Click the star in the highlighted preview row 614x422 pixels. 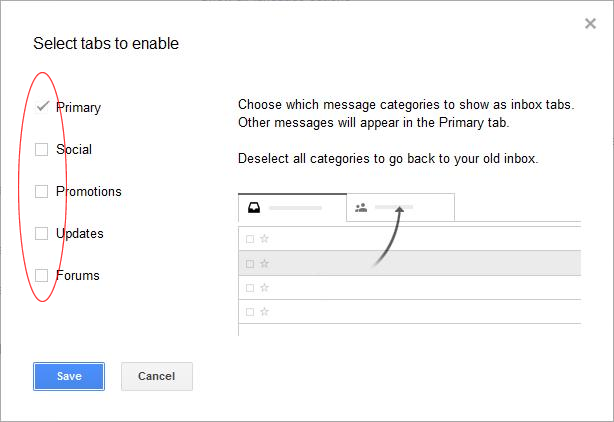coord(265,263)
